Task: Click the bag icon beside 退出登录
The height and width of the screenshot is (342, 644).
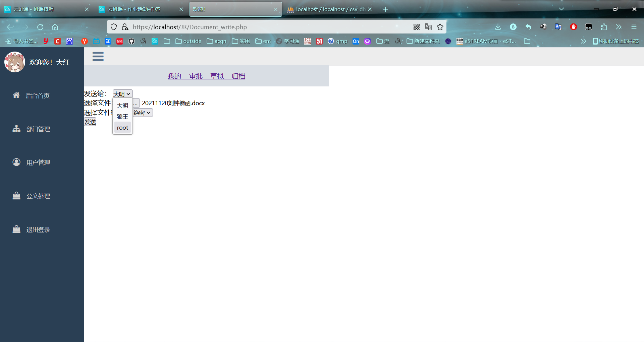Action: pyautogui.click(x=16, y=229)
